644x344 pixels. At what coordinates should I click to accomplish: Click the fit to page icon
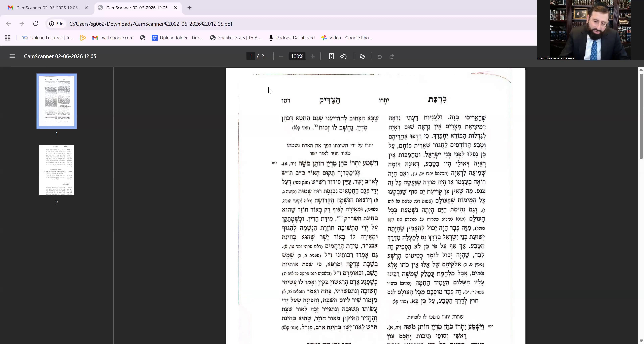pyautogui.click(x=331, y=56)
